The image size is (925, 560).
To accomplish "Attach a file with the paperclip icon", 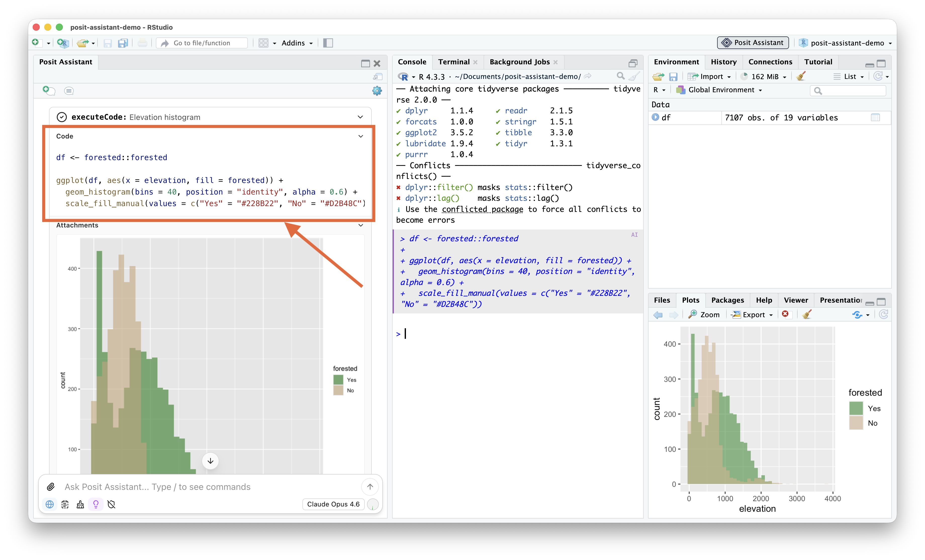I will click(51, 487).
